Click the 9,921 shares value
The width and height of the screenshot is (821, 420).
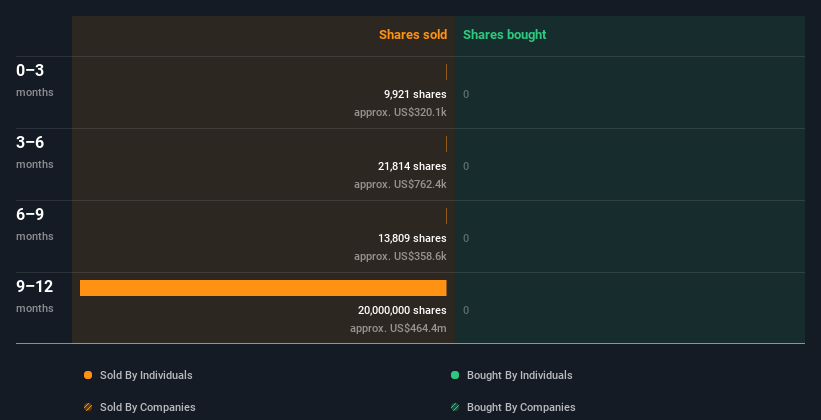415,94
